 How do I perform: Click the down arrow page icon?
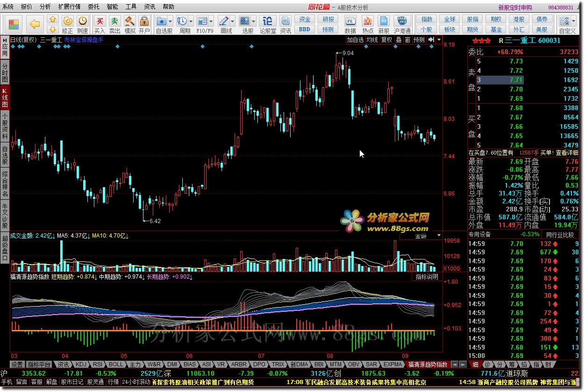[x=53, y=29]
